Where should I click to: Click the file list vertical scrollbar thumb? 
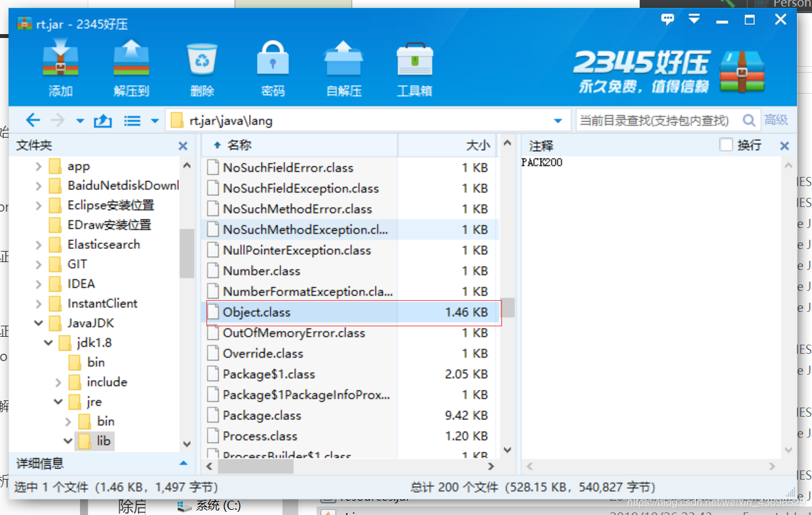pyautogui.click(x=508, y=307)
